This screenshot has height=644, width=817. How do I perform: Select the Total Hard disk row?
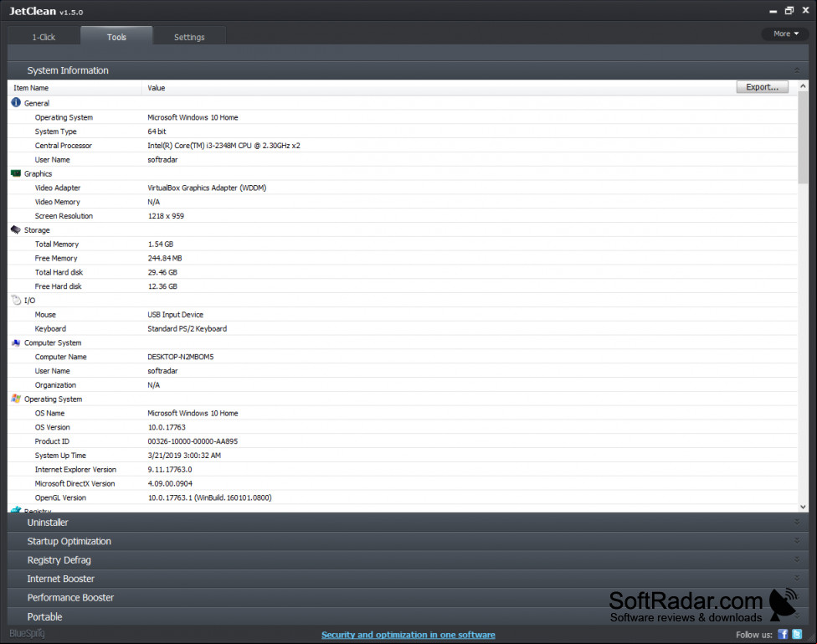click(x=403, y=272)
